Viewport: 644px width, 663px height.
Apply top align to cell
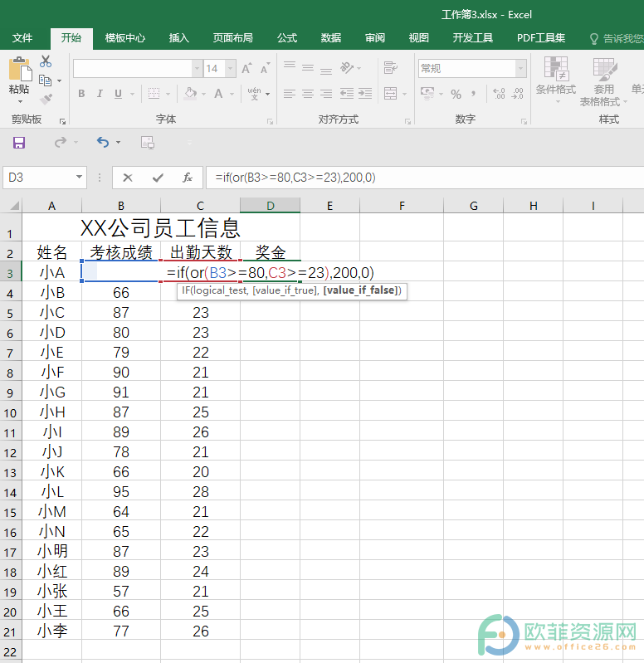tap(290, 66)
